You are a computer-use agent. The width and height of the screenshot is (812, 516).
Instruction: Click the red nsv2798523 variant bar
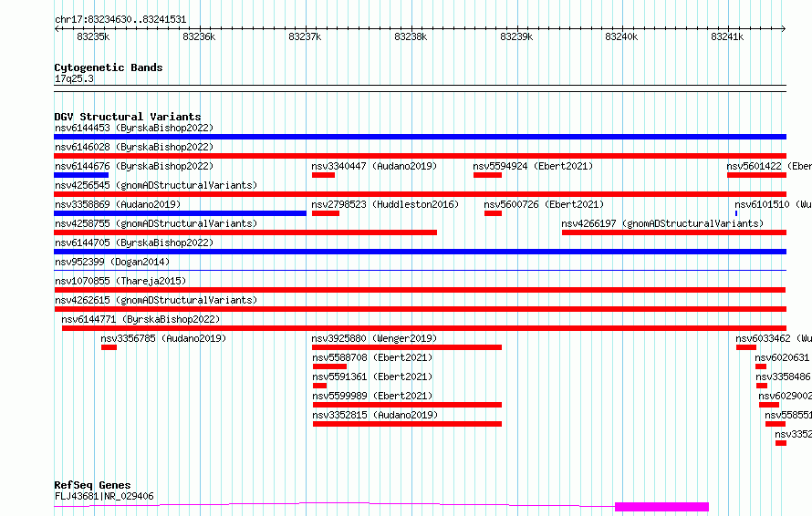point(326,213)
